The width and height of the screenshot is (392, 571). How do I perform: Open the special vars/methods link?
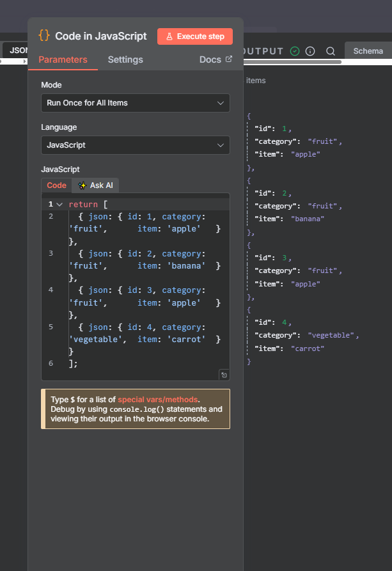pyautogui.click(x=157, y=399)
